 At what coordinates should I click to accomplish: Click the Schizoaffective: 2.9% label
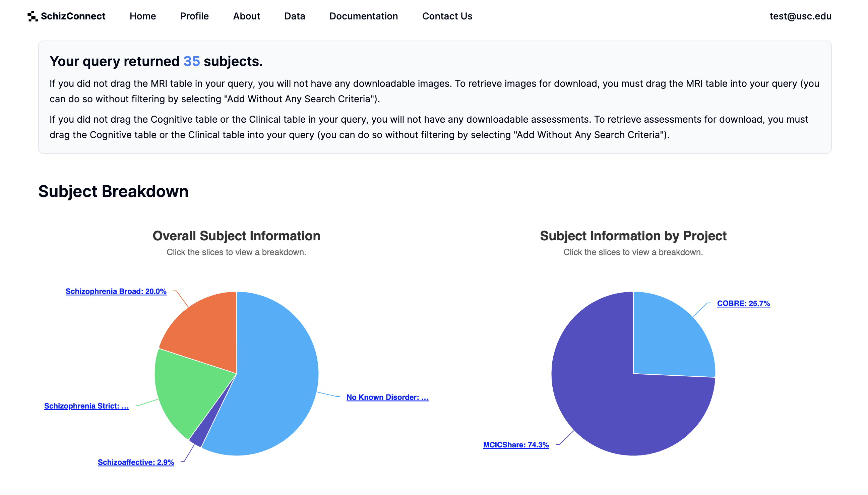(136, 462)
